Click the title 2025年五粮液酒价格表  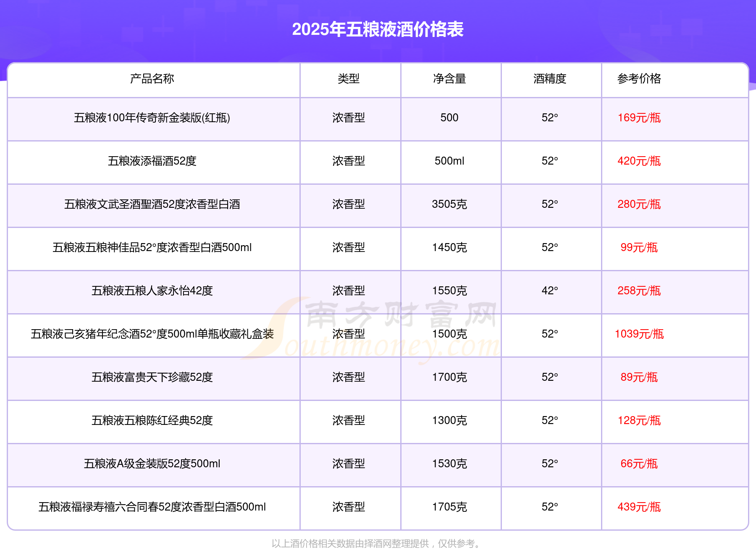pos(378,29)
